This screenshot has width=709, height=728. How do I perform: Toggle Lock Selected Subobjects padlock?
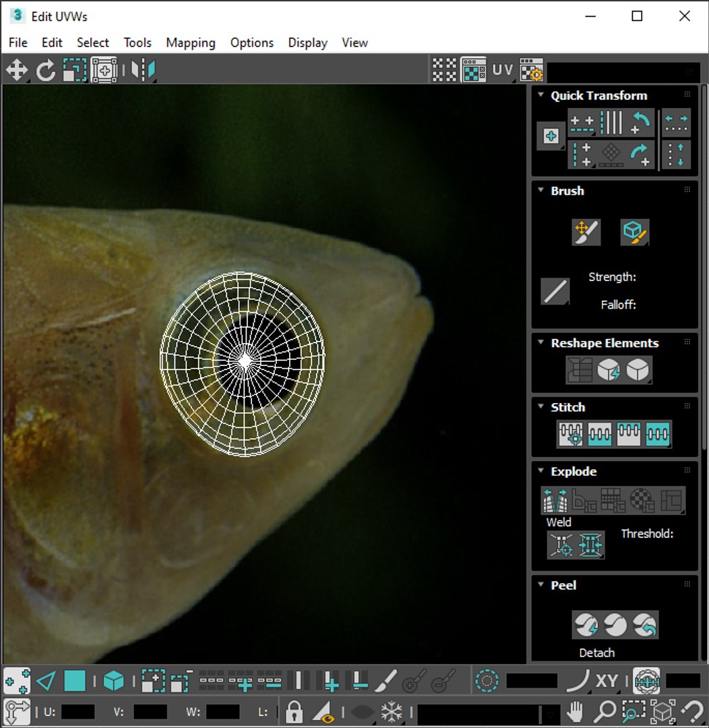[x=294, y=711]
